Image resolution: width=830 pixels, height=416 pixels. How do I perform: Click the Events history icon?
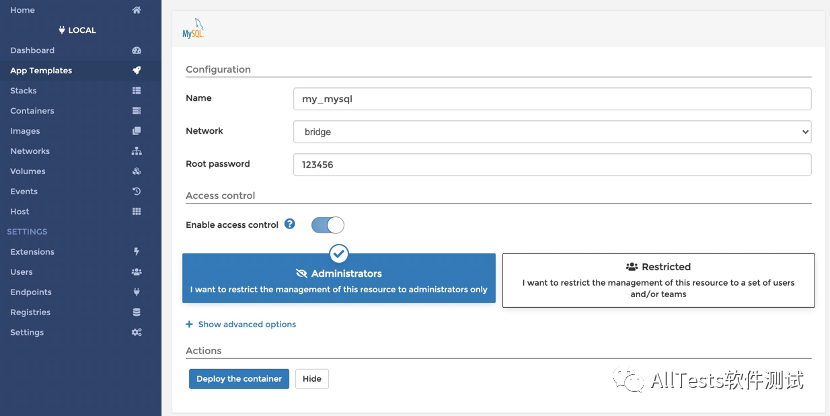[x=137, y=191]
